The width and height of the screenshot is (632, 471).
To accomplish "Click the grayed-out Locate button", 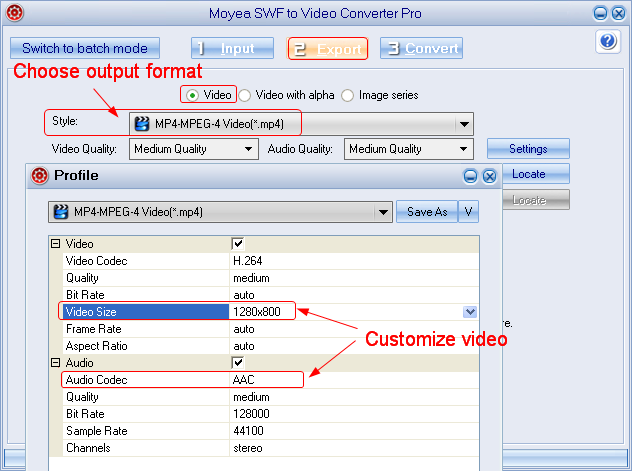I will (536, 200).
